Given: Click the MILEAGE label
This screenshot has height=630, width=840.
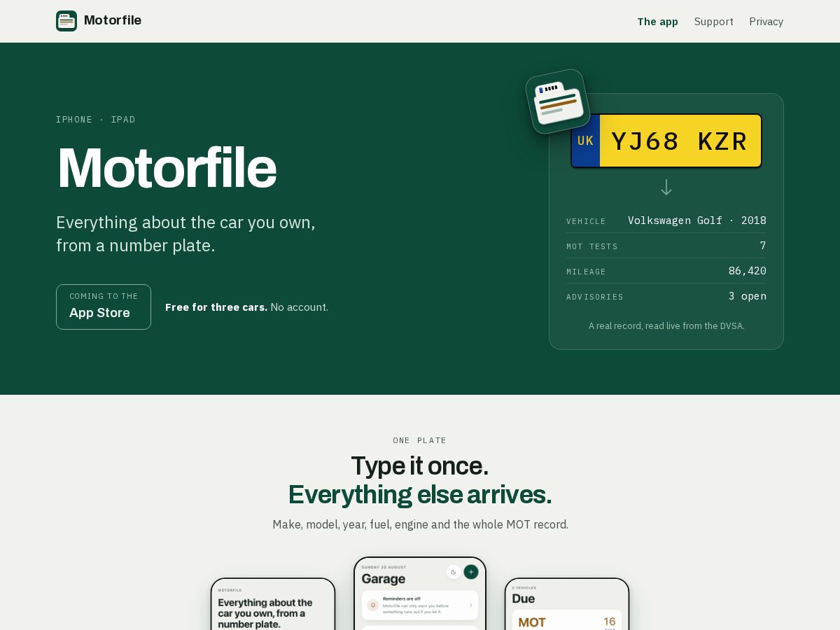Looking at the screenshot, I should (x=586, y=272).
